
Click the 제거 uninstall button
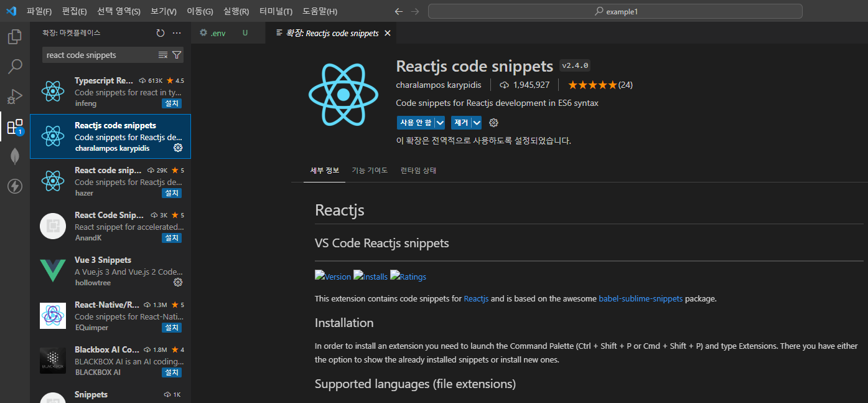coord(461,123)
